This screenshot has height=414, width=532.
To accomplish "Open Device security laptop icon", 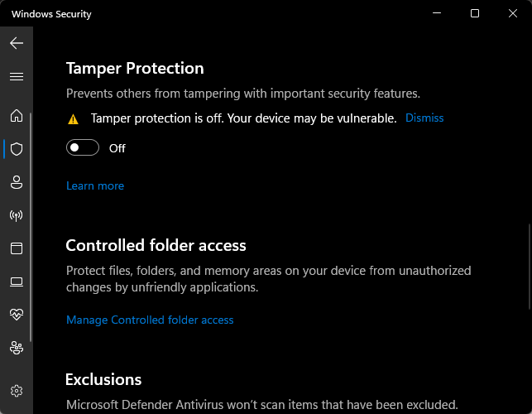I will [x=17, y=282].
